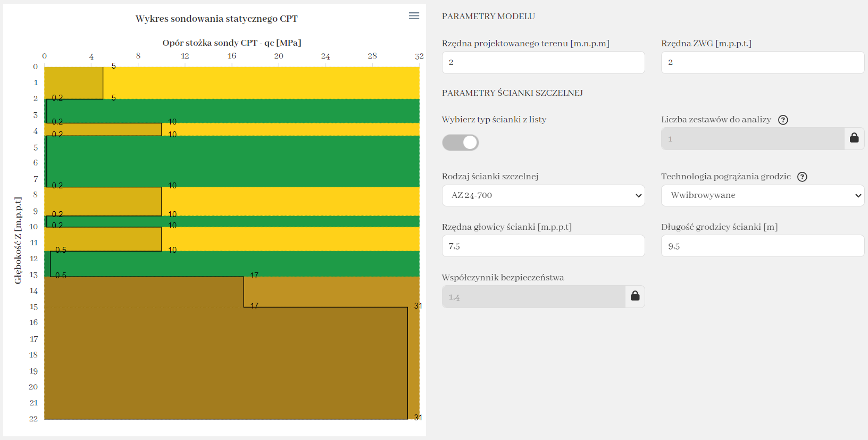Click the locked Współczynnik bezpieczeństwa field
This screenshot has width=868, height=440.
coord(533,296)
